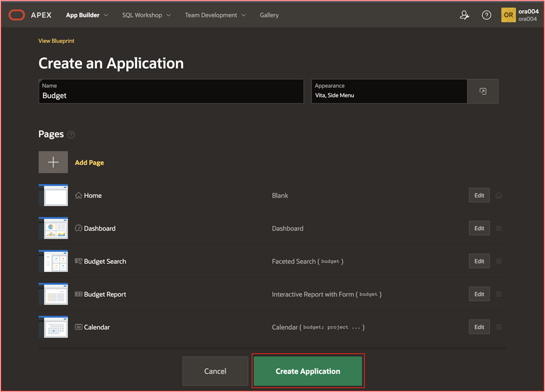Viewport: 545px width, 392px height.
Task: Open the View Blueprint link
Action: click(x=56, y=41)
